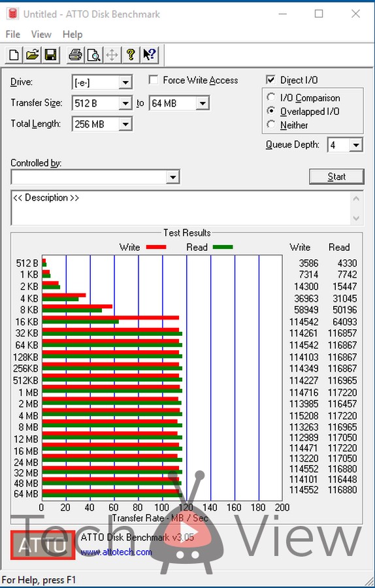Click the ATTO logo at bottom left
The width and height of the screenshot is (375, 588).
pos(42,546)
